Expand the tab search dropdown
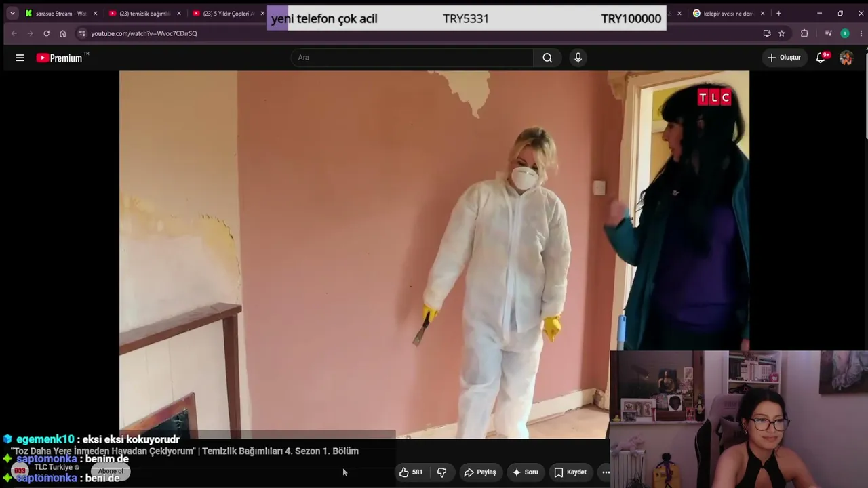 click(12, 13)
